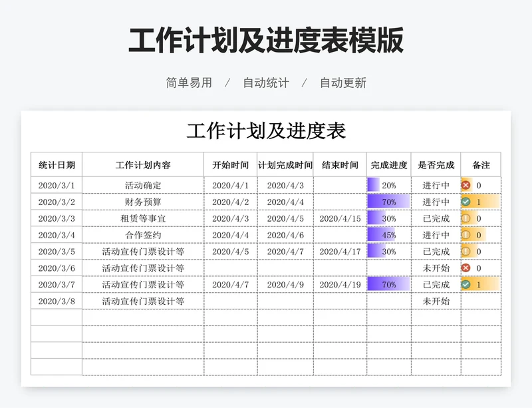Select the 统计日期 cell 2020/3/7
The width and height of the screenshot is (532, 408).
57,284
